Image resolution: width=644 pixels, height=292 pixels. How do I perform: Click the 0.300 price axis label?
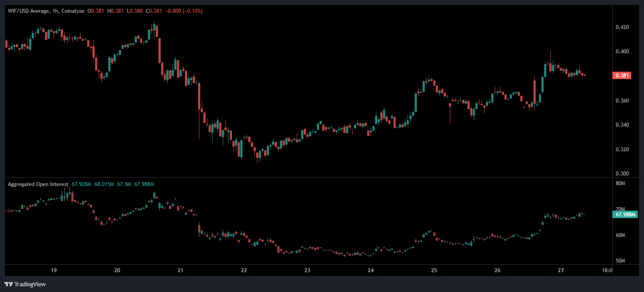(x=622, y=174)
